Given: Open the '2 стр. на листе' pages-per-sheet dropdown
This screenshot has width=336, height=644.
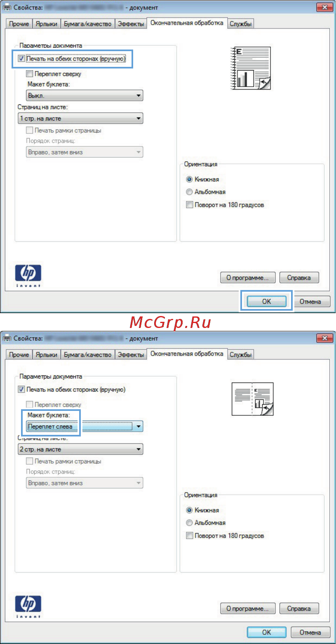Looking at the screenshot, I should point(80,449).
